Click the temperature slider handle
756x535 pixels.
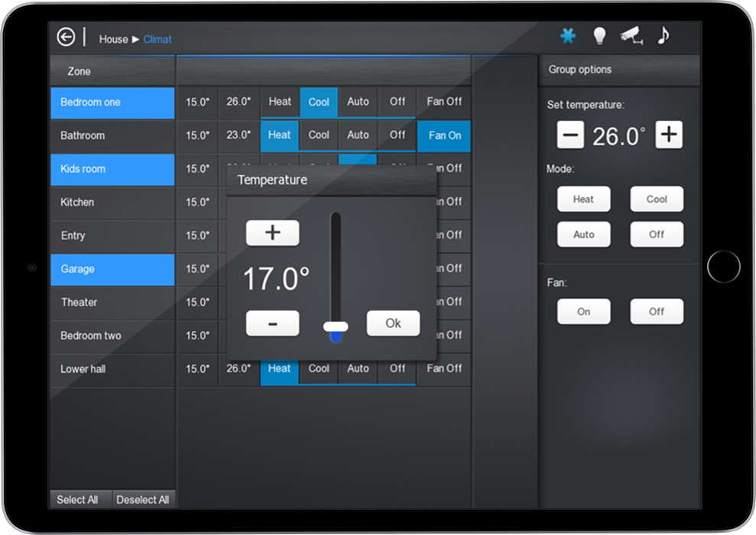click(x=336, y=326)
